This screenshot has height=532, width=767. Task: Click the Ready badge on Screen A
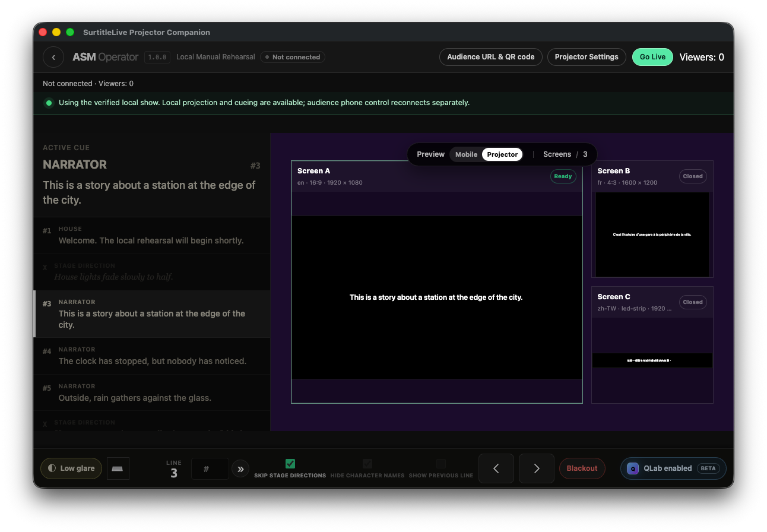(x=563, y=176)
